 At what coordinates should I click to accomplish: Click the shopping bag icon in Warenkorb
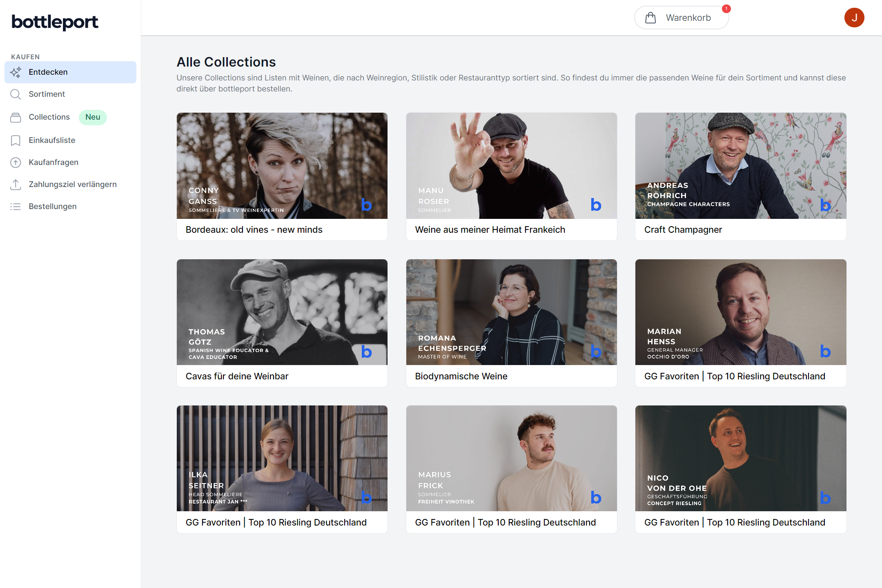pos(650,18)
